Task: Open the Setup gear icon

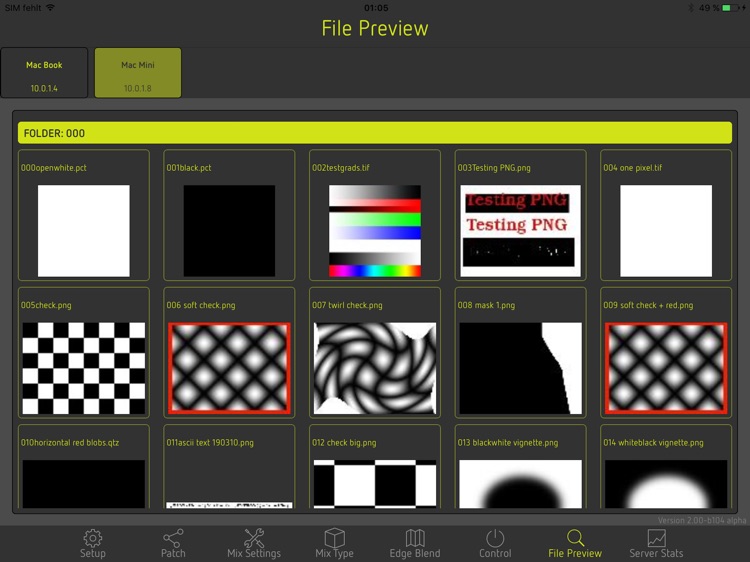Action: [92, 539]
